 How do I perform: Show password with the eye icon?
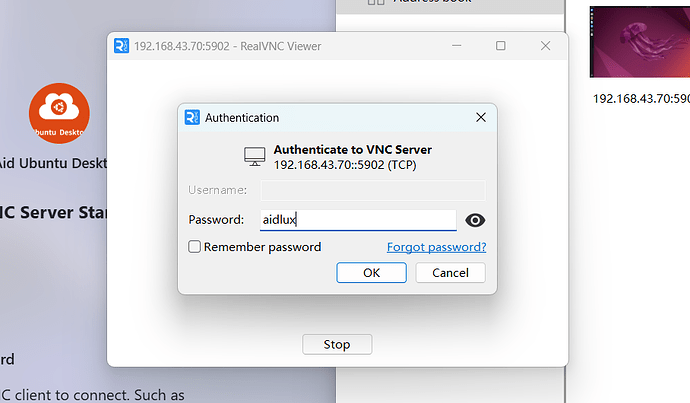[476, 220]
